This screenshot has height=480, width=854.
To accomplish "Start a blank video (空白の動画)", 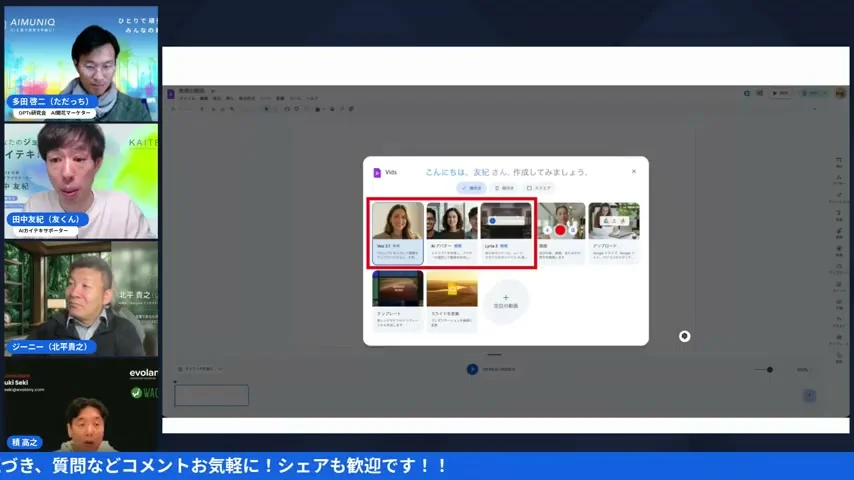I will tap(505, 301).
